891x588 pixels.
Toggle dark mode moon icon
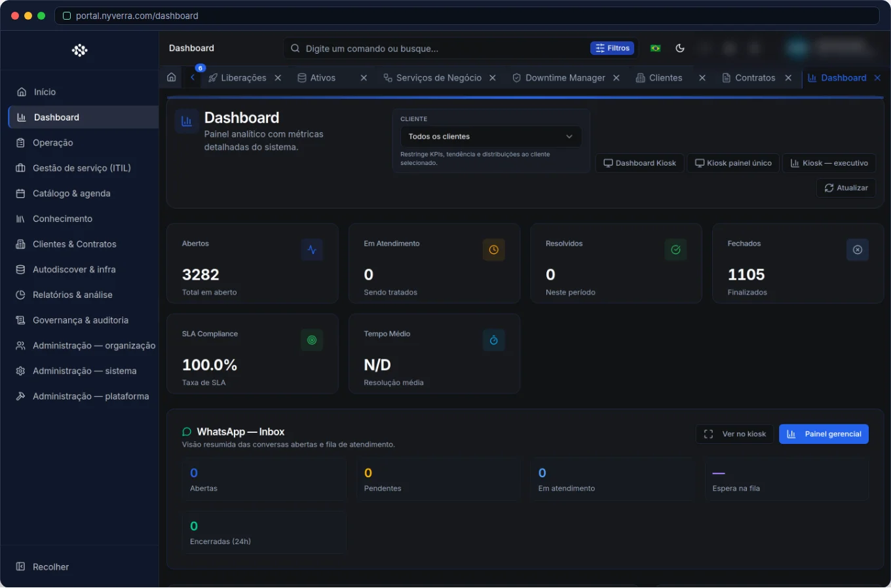[x=680, y=48]
